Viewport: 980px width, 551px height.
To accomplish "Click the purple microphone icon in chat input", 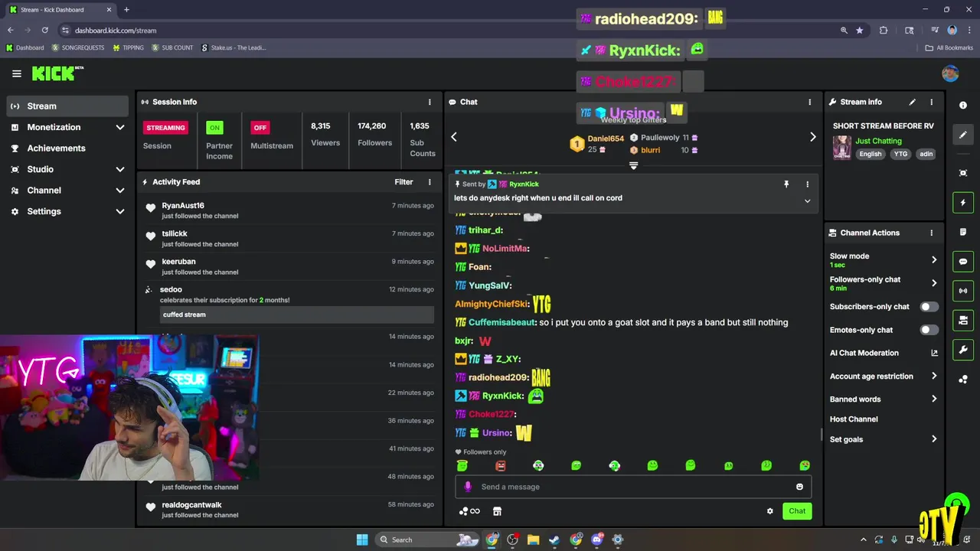I will [468, 487].
